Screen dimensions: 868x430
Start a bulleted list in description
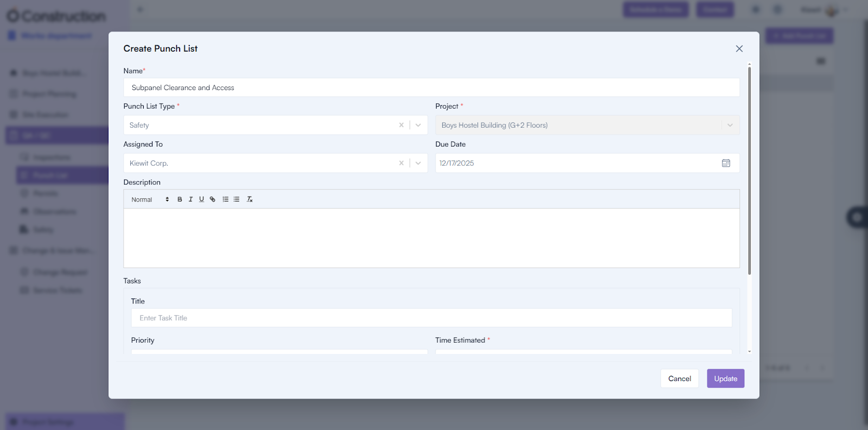(x=237, y=199)
